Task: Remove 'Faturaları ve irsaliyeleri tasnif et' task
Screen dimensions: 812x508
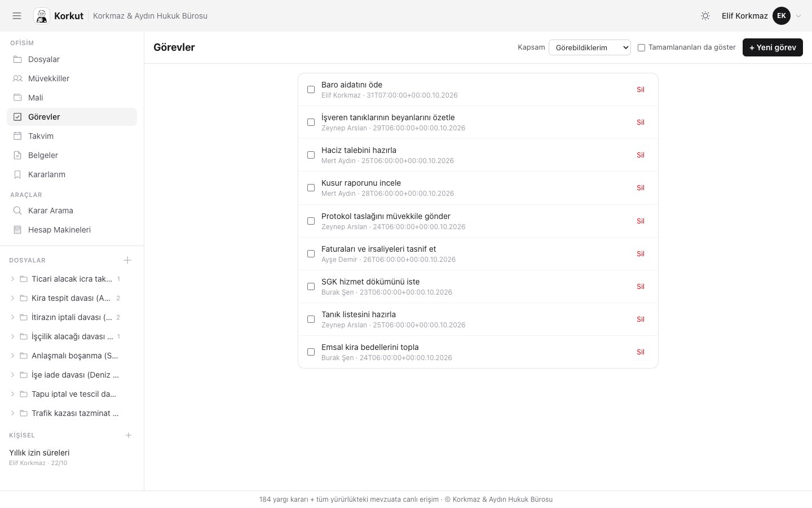Action: (x=641, y=253)
